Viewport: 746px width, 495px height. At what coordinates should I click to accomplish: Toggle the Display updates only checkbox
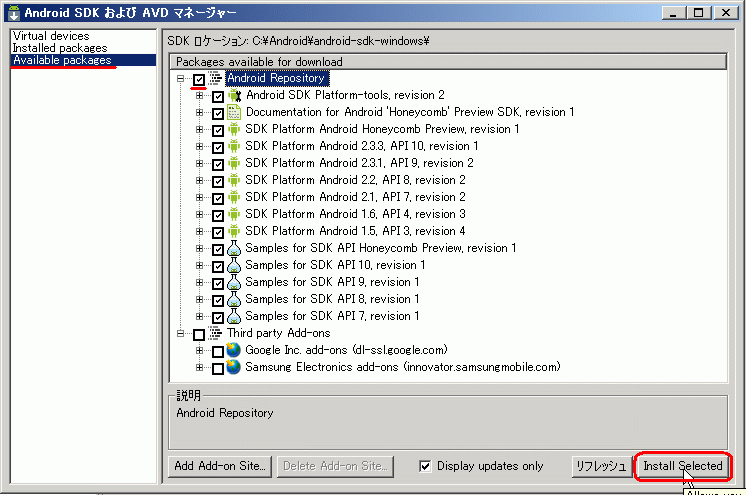click(425, 466)
